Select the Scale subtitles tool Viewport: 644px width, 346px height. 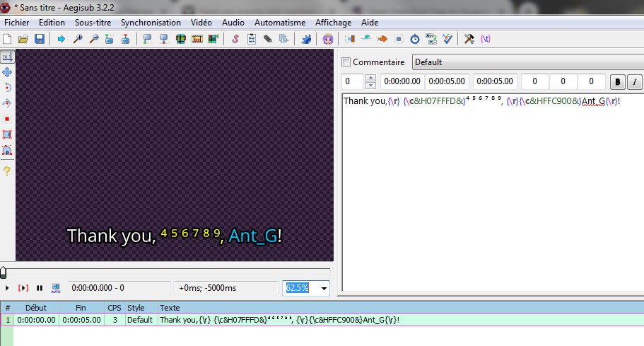7,119
